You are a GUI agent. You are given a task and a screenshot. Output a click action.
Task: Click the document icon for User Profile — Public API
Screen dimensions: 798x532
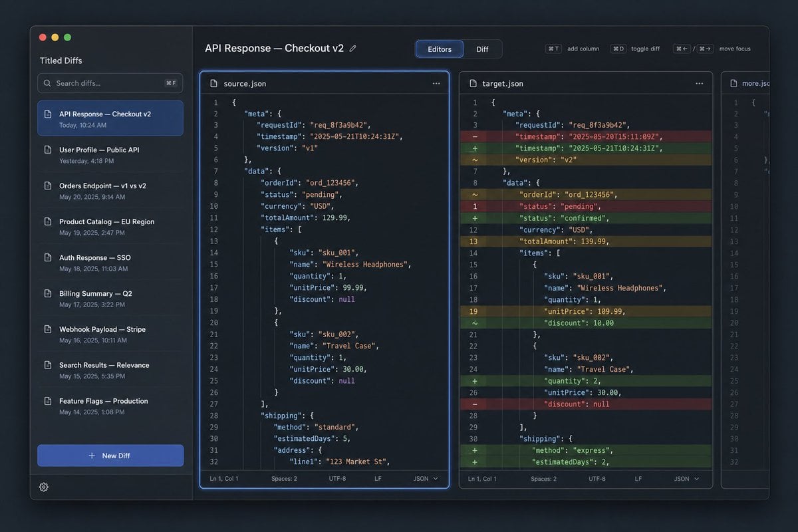pyautogui.click(x=48, y=150)
